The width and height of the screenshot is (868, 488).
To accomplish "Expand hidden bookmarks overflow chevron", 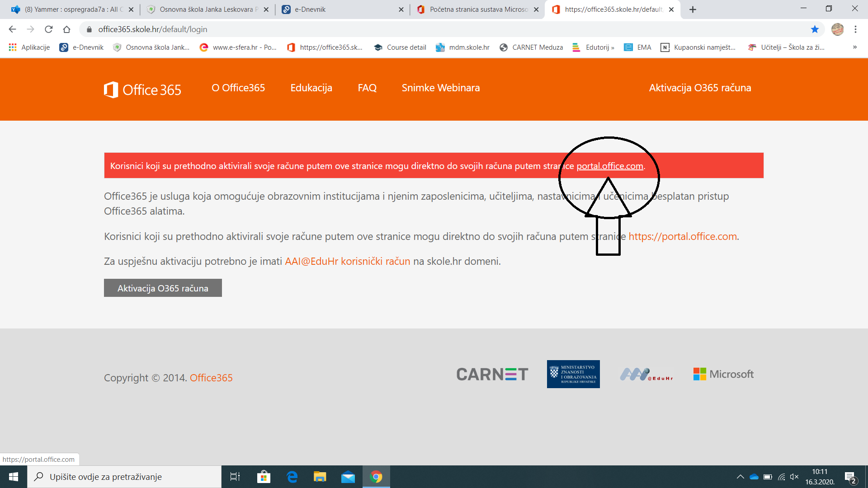I will [854, 47].
